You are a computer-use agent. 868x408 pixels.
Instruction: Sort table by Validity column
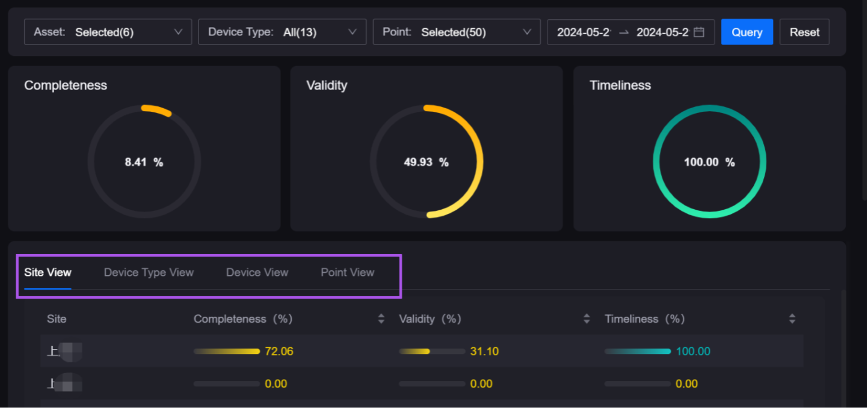tap(586, 319)
